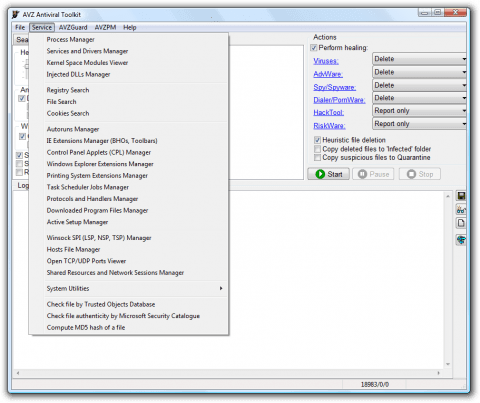Screen dimensions: 480x403
Task: Enable Copy suspicious files to Quarantine
Action: (317, 157)
